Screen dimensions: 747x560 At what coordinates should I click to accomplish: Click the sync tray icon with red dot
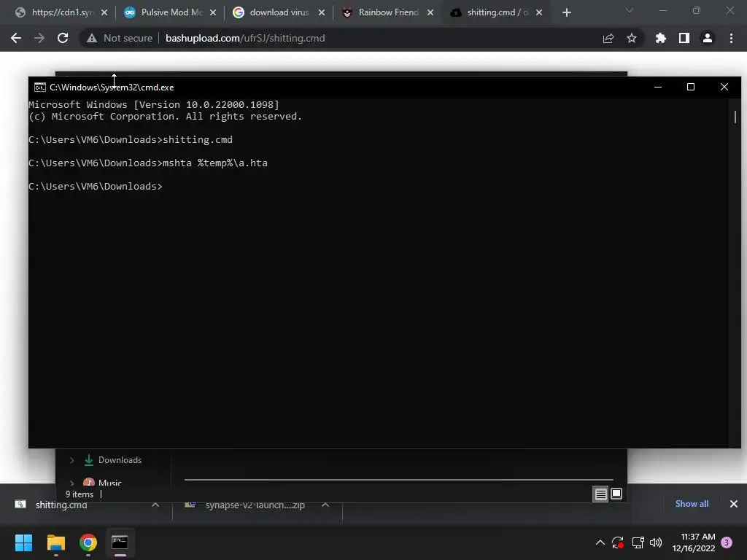[618, 542]
